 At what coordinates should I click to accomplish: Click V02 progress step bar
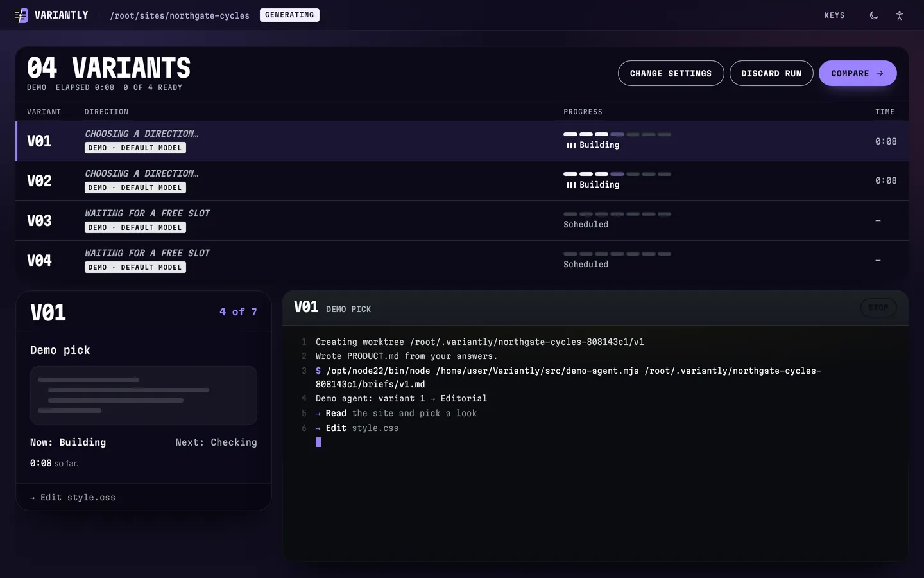[x=617, y=174]
